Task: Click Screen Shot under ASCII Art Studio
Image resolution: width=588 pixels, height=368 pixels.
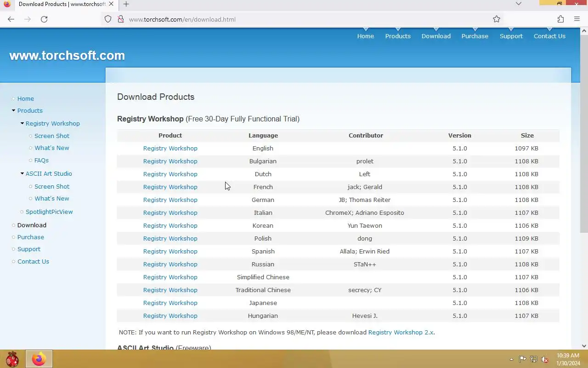Action: pyautogui.click(x=52, y=186)
